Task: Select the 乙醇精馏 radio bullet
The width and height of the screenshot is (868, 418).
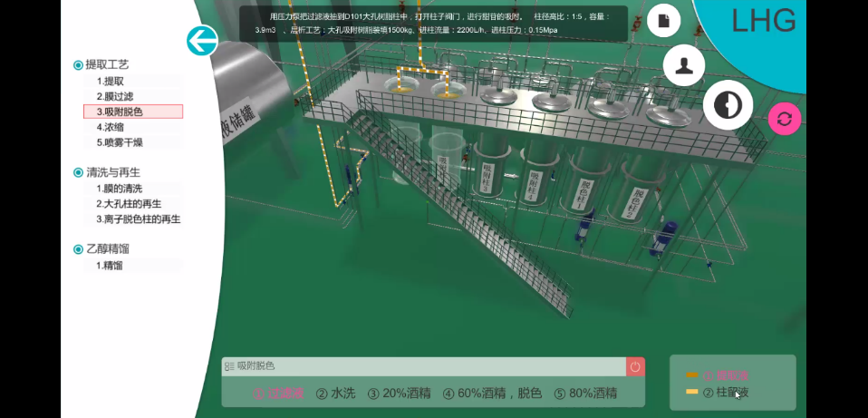Action: click(x=78, y=249)
